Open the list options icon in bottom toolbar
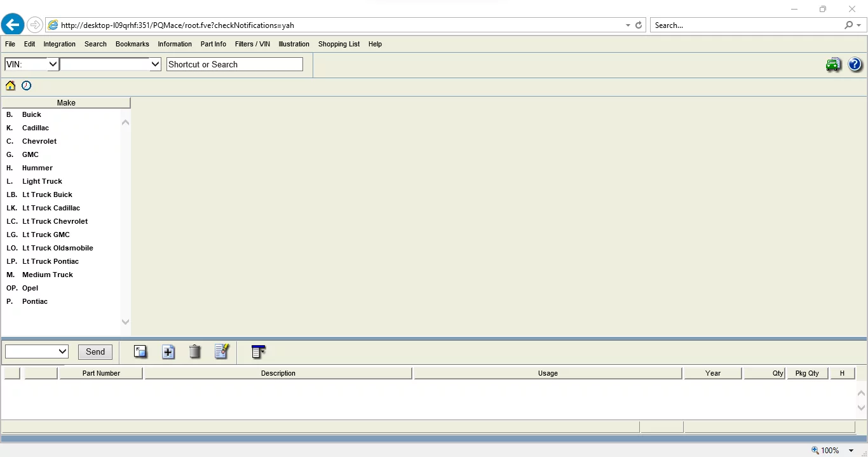Viewport: 868px width, 457px height. coord(258,351)
